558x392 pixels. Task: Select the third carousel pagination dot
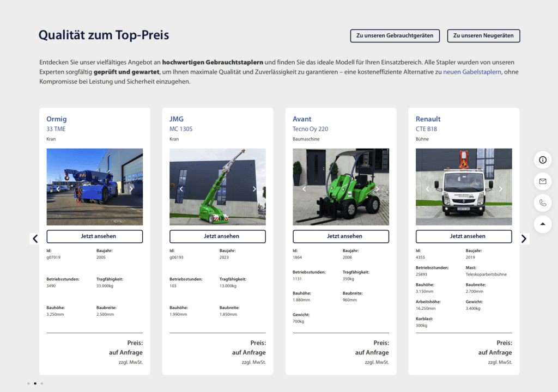coord(42,383)
